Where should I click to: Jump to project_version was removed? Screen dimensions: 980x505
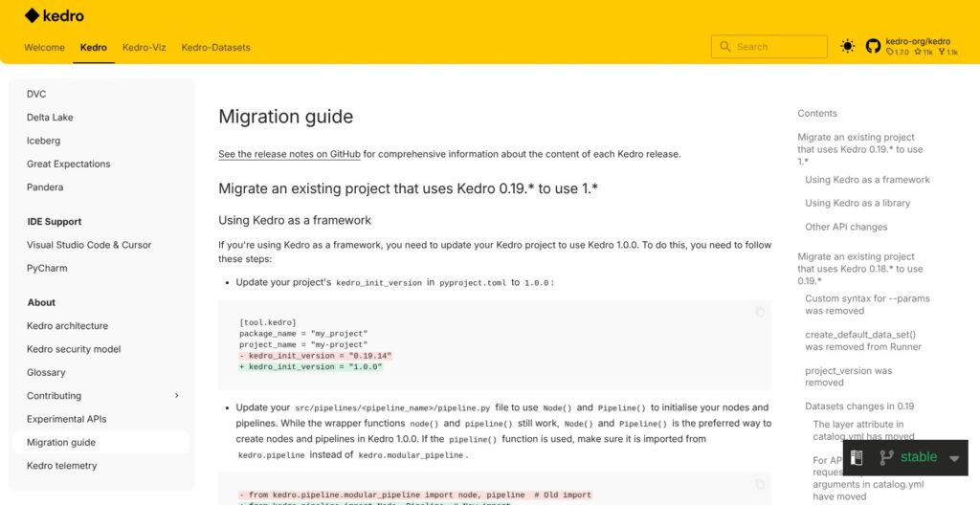pos(848,376)
